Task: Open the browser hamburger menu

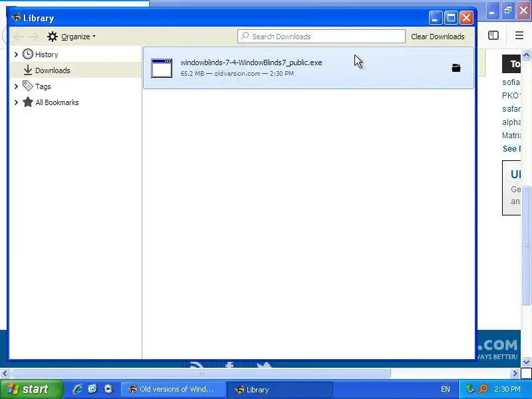Action: (519, 35)
